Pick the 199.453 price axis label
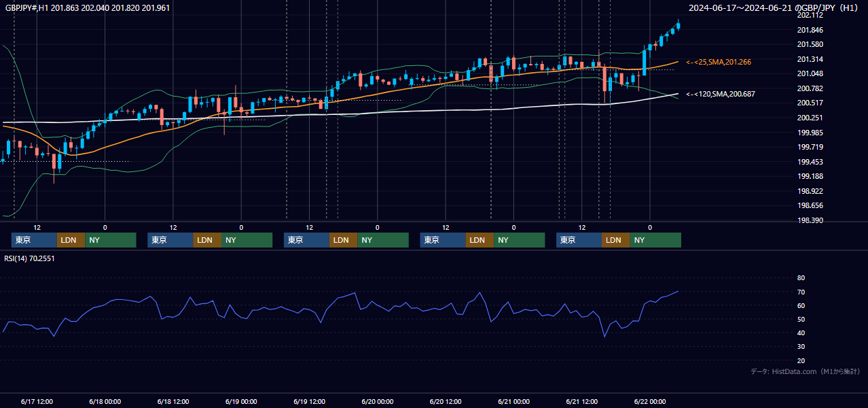868x408 pixels. (810, 162)
